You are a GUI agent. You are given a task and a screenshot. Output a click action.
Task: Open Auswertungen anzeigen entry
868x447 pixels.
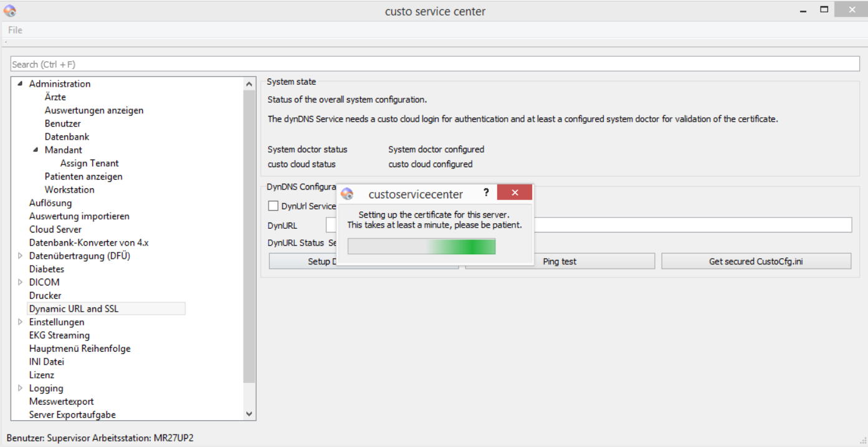click(x=94, y=110)
